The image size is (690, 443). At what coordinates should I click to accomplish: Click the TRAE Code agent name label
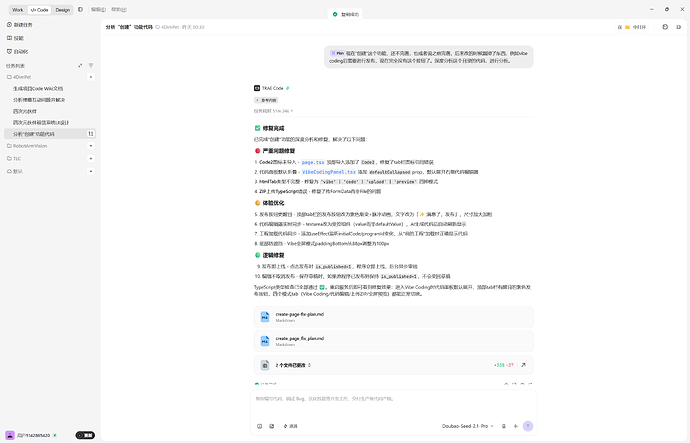pyautogui.click(x=272, y=88)
